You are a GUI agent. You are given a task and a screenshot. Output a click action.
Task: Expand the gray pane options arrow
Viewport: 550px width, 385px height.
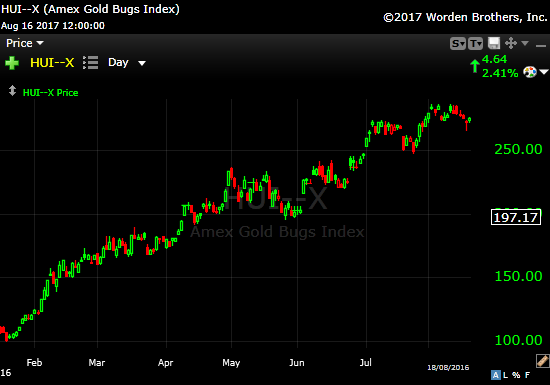525,43
